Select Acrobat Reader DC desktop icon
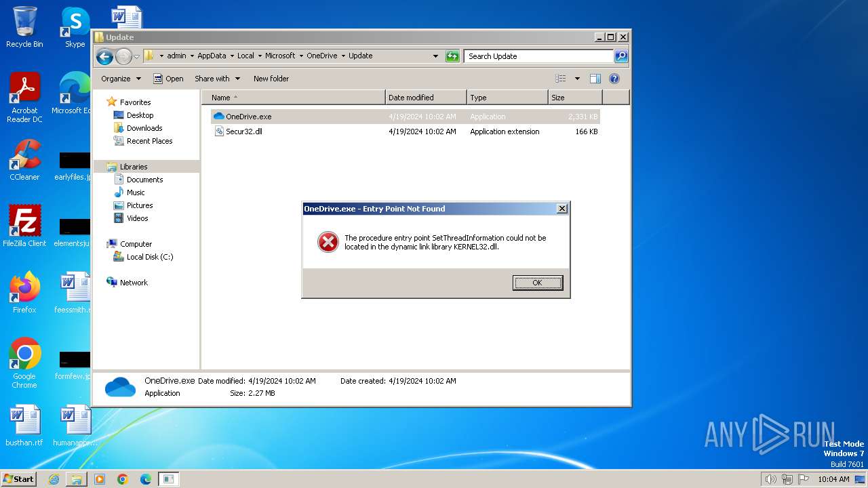 pyautogui.click(x=24, y=98)
